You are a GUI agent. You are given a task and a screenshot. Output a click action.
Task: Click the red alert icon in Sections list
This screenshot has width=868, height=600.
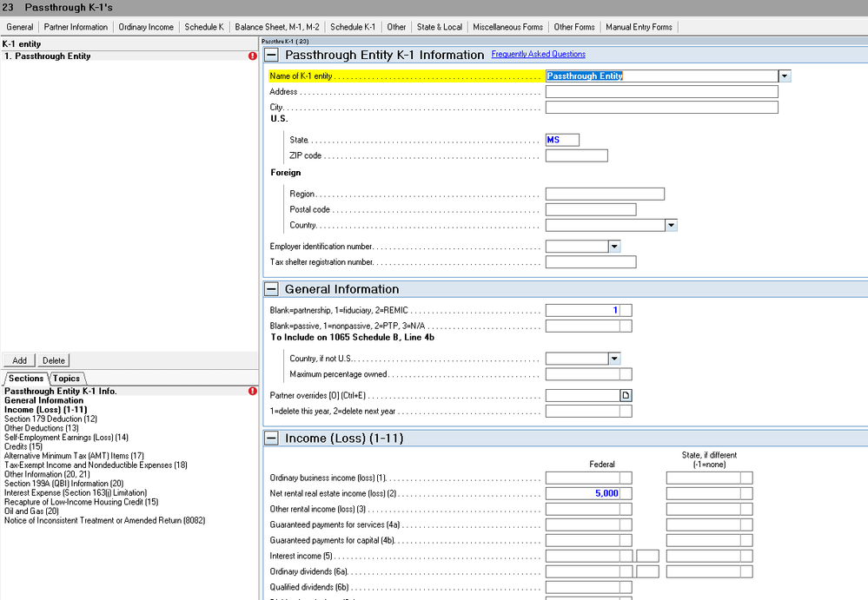click(253, 392)
